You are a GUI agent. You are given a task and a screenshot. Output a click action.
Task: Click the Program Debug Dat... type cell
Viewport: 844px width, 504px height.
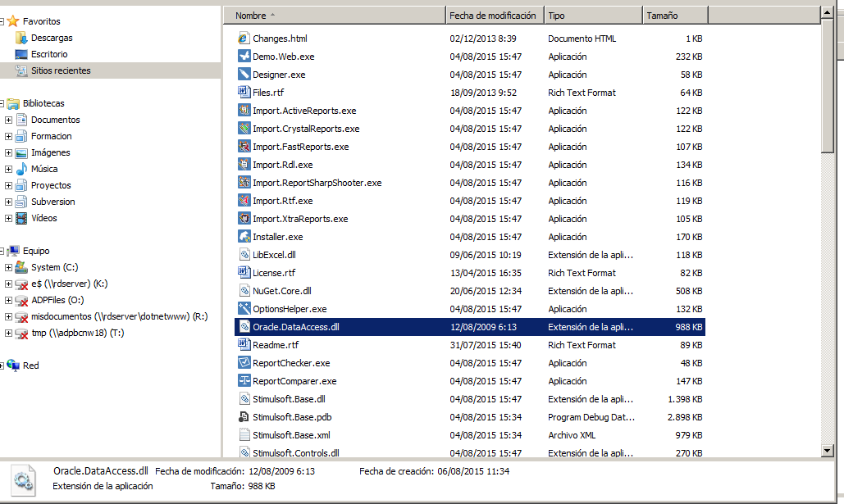(x=591, y=417)
